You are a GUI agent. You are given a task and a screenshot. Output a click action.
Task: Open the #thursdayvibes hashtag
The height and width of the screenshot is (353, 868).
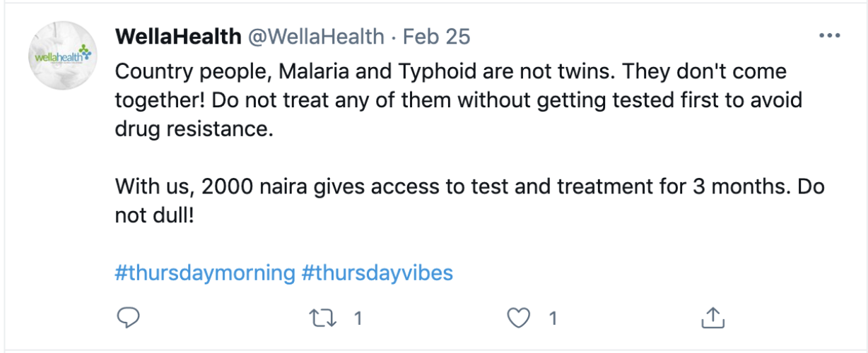pos(377,273)
